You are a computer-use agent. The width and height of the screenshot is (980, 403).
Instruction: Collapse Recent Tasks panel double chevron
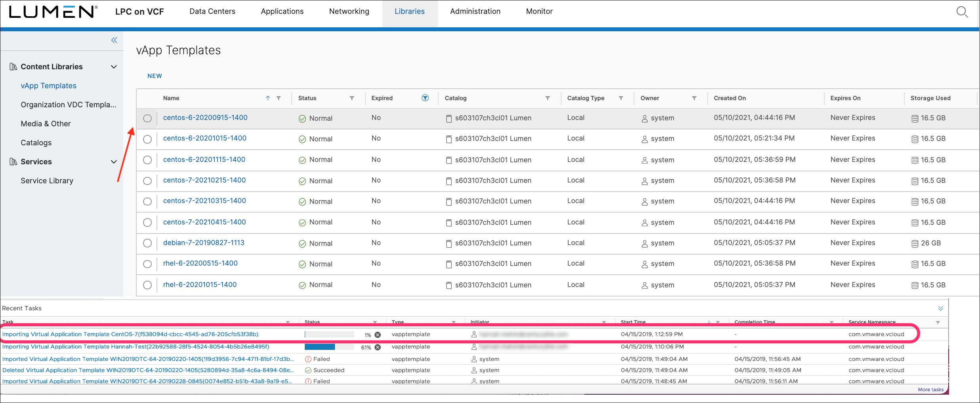point(940,308)
